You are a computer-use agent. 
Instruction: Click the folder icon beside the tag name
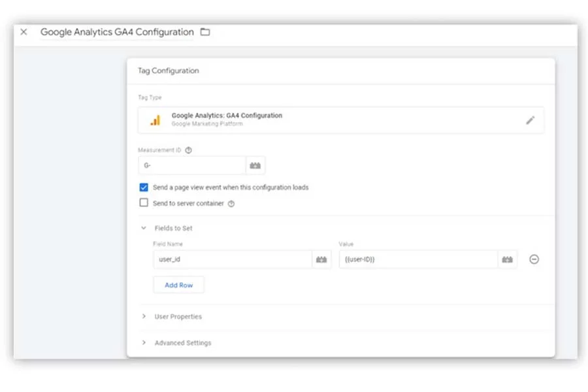pos(205,32)
